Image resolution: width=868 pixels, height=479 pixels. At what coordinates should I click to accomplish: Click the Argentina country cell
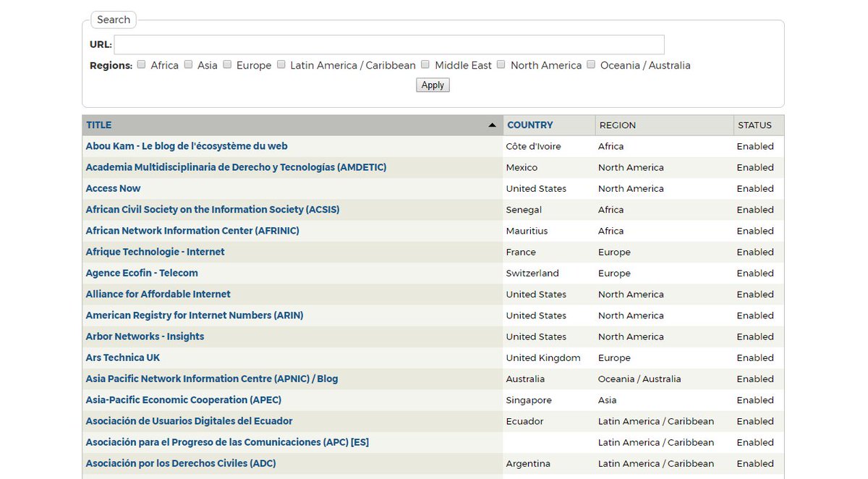(528, 463)
